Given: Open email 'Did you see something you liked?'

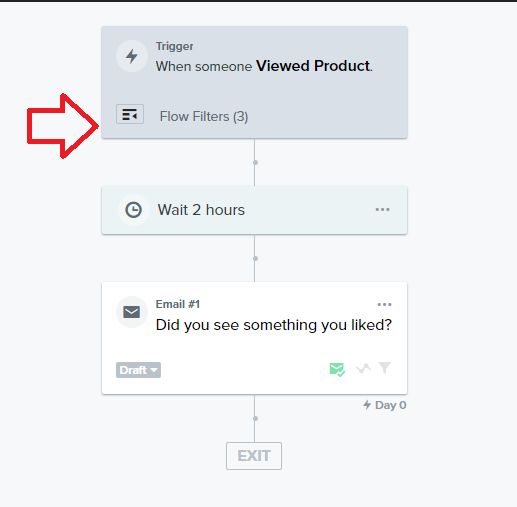Looking at the screenshot, I should pyautogui.click(x=274, y=325).
